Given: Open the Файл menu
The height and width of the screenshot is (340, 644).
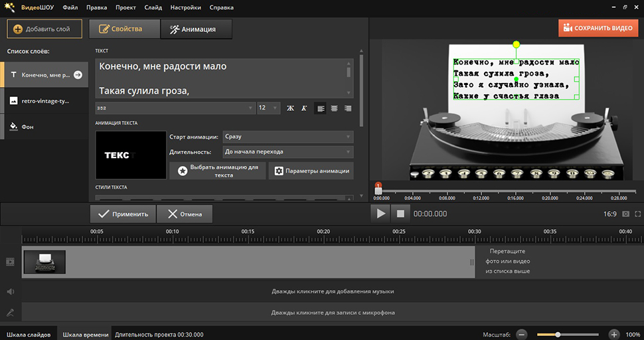Looking at the screenshot, I should 70,7.
